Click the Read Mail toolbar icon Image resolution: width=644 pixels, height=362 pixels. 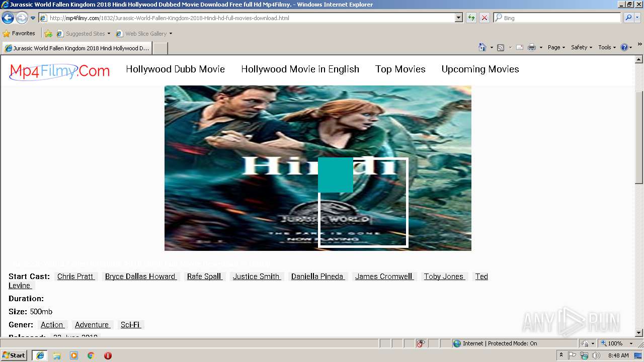(520, 47)
